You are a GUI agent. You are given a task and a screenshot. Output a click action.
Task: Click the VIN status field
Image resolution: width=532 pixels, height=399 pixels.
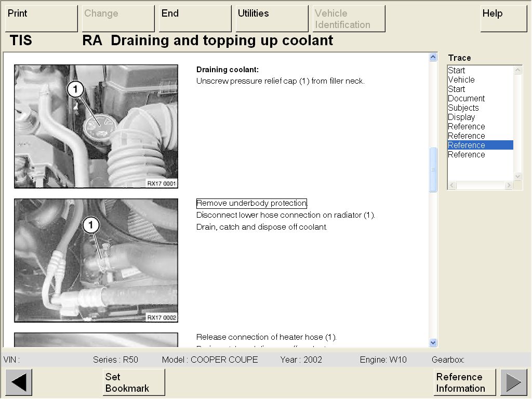[12, 360]
